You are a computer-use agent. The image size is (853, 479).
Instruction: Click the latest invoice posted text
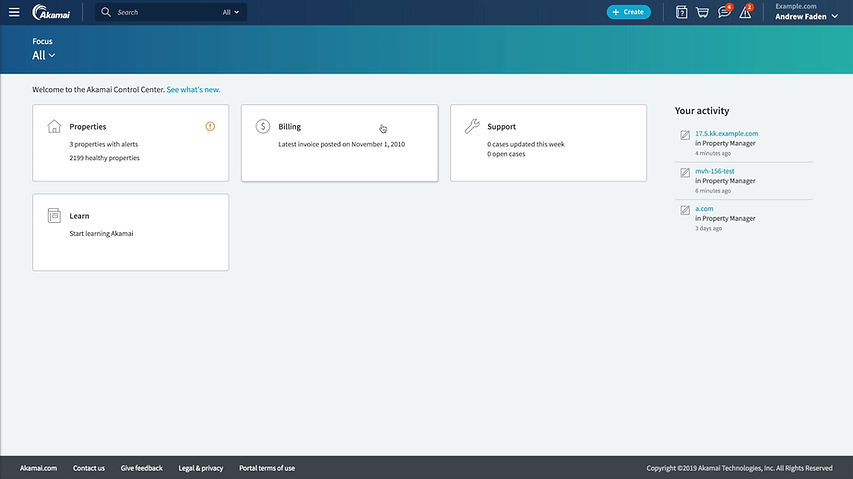[x=342, y=144]
